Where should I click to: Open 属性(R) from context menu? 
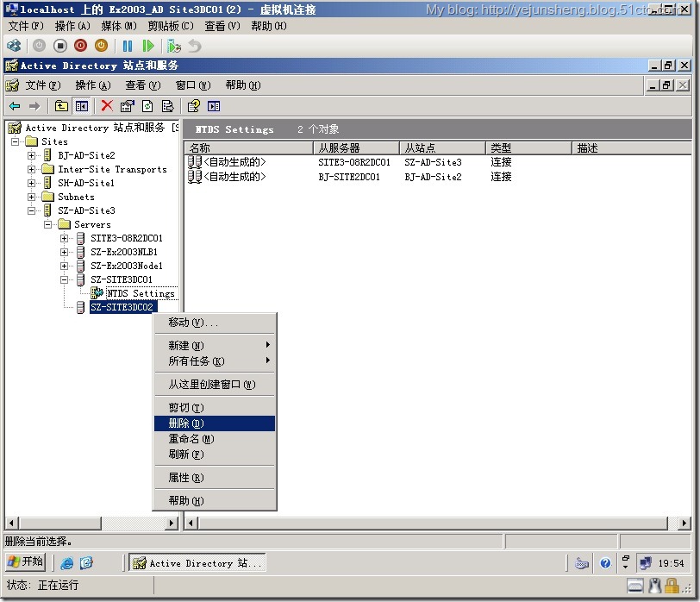(215, 478)
